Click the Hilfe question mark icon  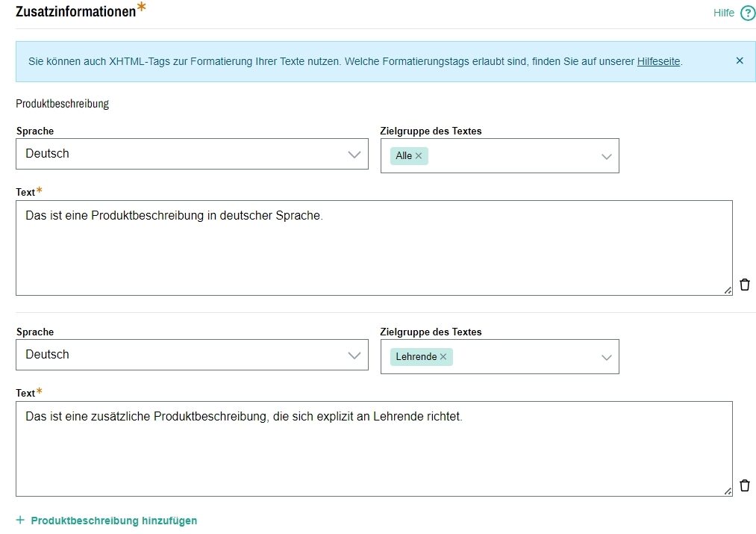pyautogui.click(x=747, y=13)
